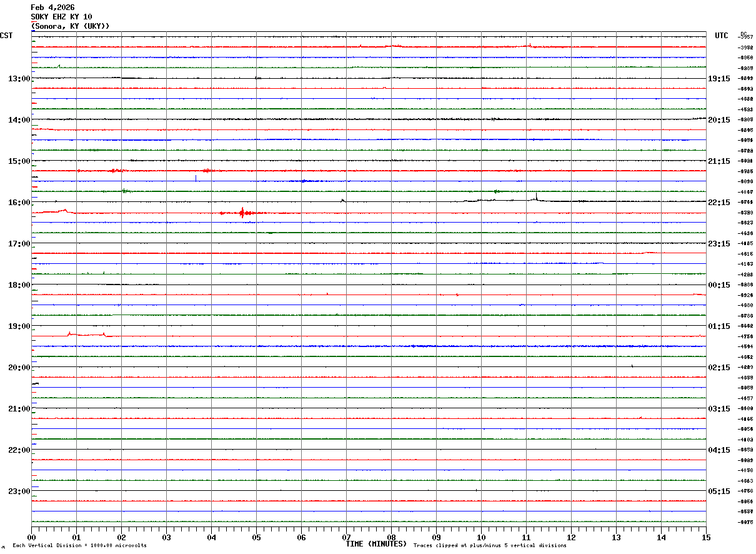The width and height of the screenshot is (756, 554).
Task: Click the 19:15 UTC time label
Action: (719, 79)
